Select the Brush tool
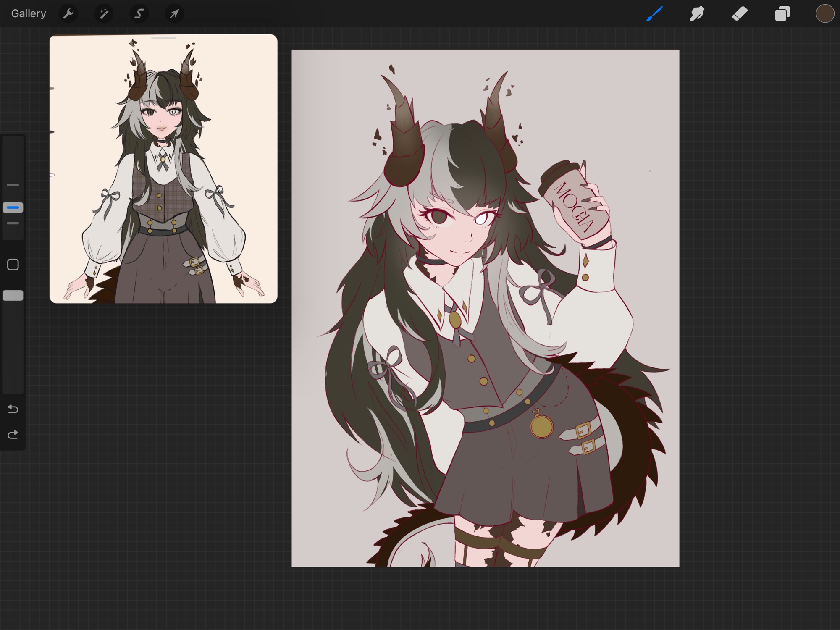 point(654,14)
